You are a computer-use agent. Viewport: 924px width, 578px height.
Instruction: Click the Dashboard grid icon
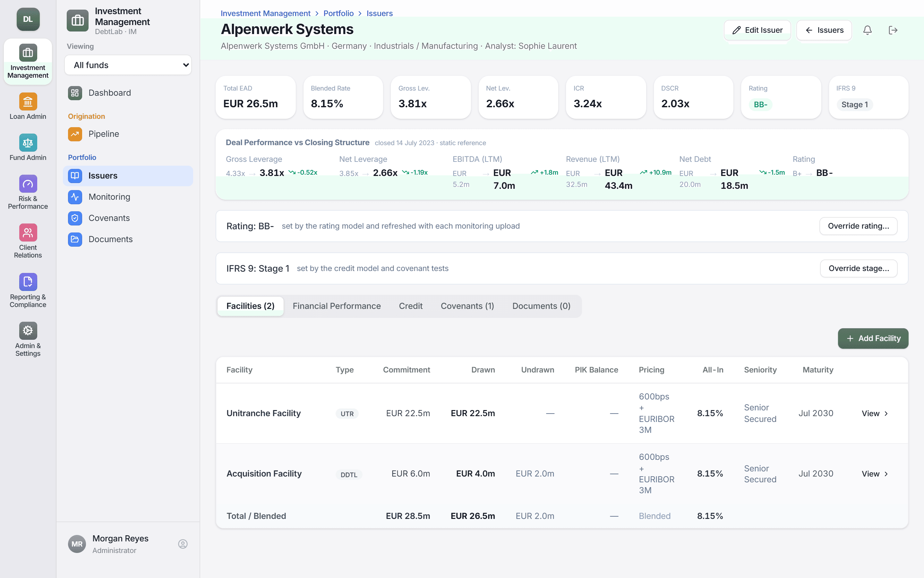coord(75,93)
